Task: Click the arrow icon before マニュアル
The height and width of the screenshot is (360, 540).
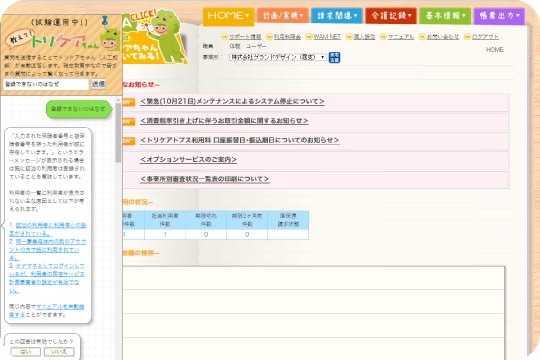Action: coord(383,37)
